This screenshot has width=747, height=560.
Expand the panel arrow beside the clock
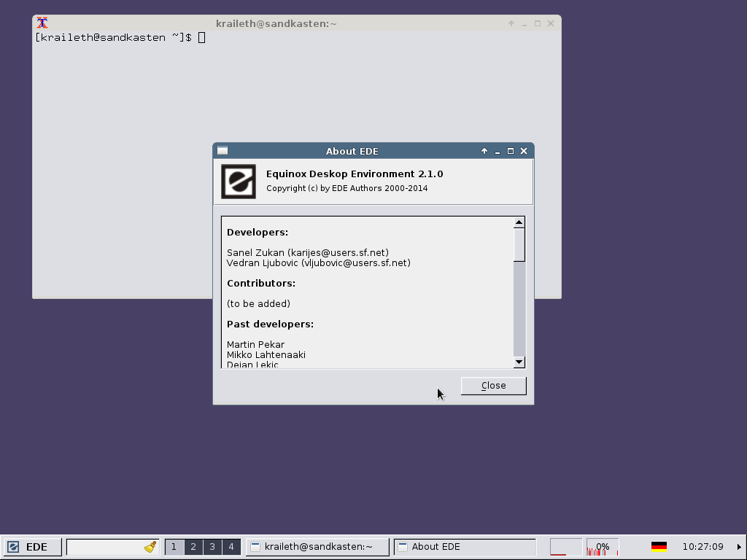(738, 547)
